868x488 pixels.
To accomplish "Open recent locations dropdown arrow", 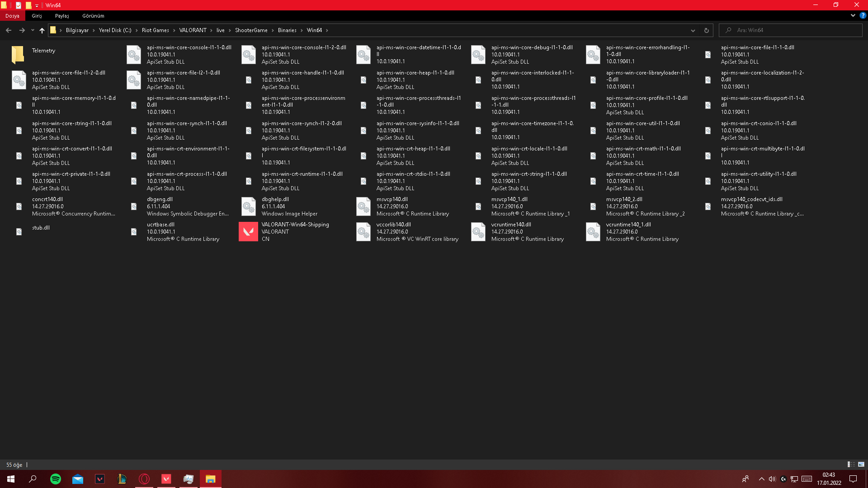I will 33,30.
